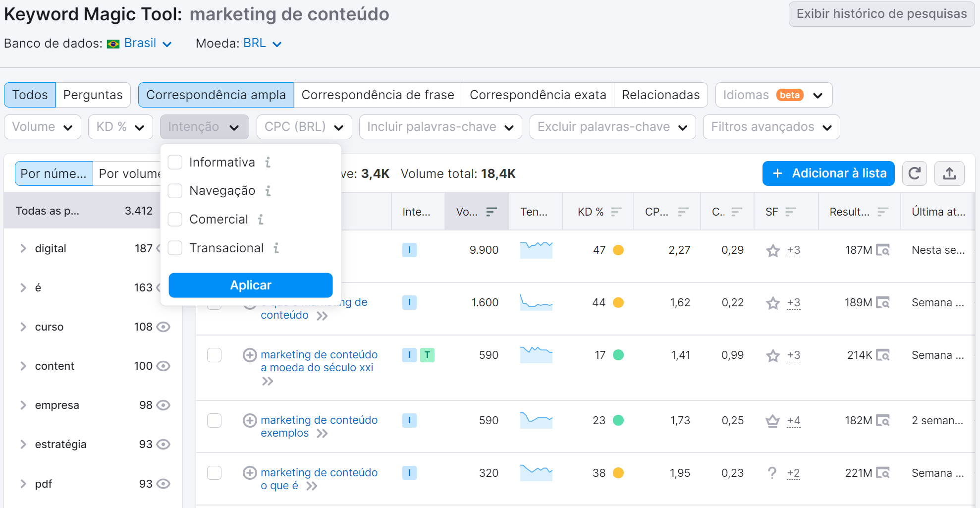Click info icon next to Informativa

click(268, 162)
